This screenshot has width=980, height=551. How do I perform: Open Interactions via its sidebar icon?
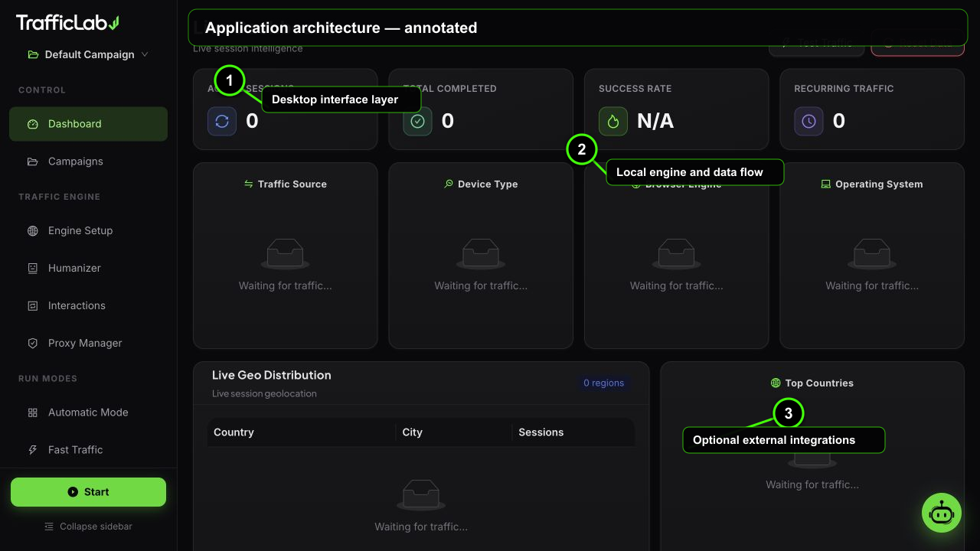tap(32, 305)
